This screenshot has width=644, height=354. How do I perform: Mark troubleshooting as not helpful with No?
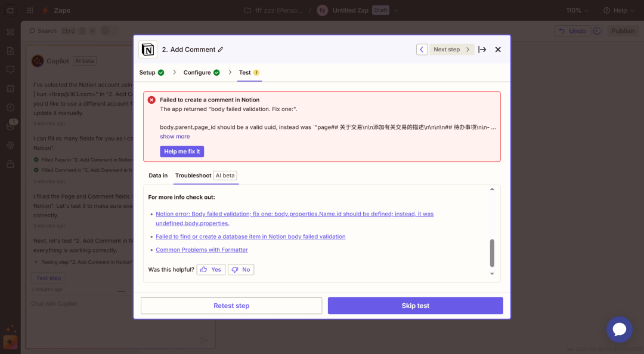point(241,270)
